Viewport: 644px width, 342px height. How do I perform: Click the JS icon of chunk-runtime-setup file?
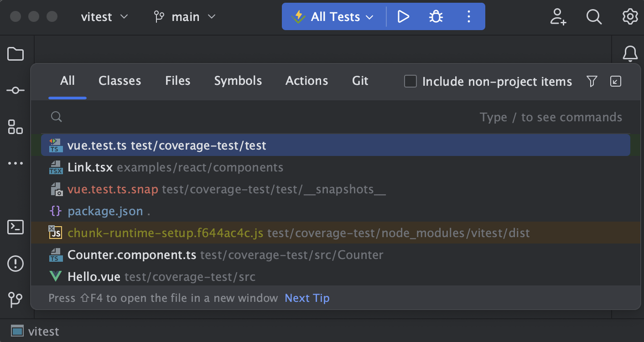56,233
